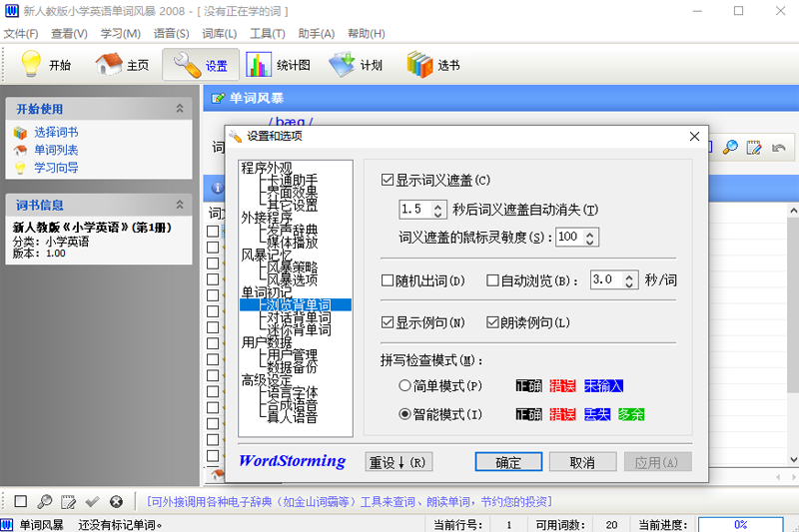Toggle 显示例句 checkbox
This screenshot has width=799, height=532.
coord(388,322)
